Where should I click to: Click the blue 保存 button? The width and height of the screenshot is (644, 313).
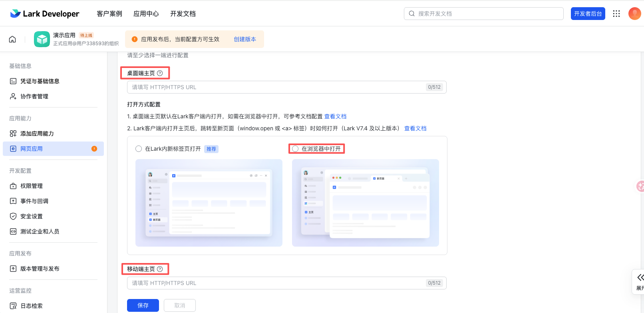(x=143, y=305)
